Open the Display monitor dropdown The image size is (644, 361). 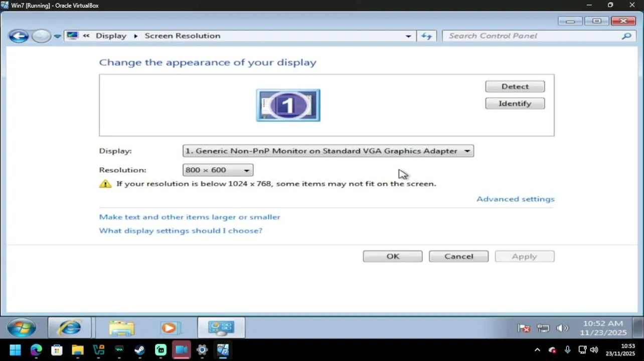click(328, 151)
